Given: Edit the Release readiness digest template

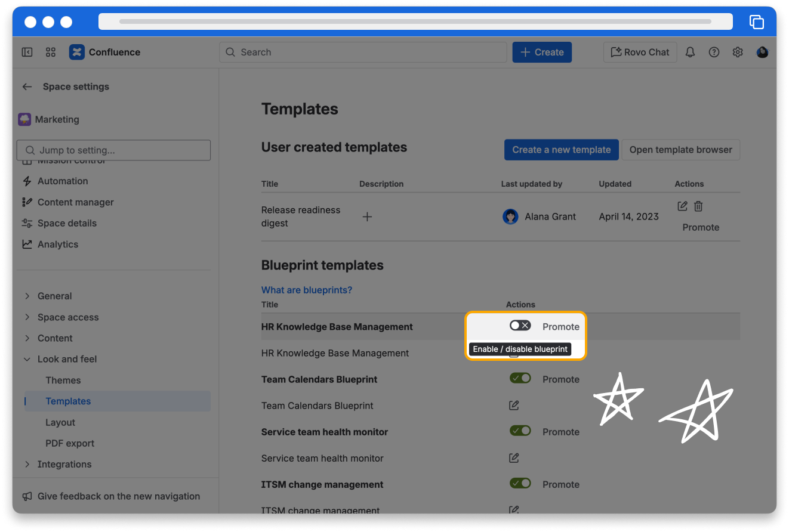Looking at the screenshot, I should 683,206.
